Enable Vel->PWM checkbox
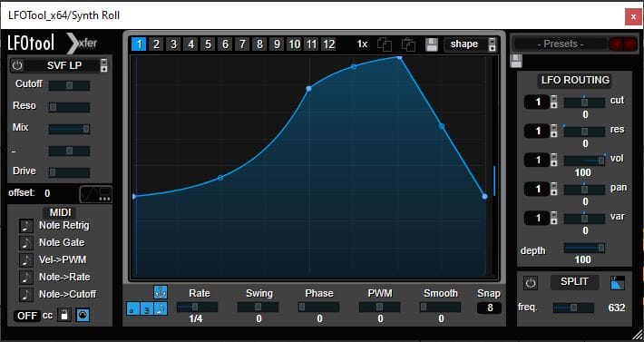Image resolution: width=644 pixels, height=342 pixels. (x=26, y=259)
